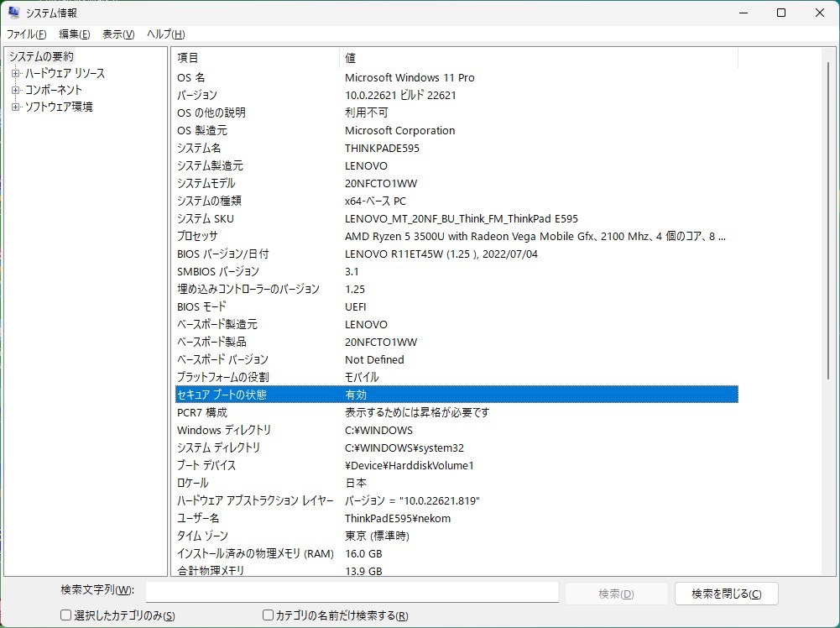840x628 pixels.
Task: Select the OS の他の説明 row
Action: point(457,113)
